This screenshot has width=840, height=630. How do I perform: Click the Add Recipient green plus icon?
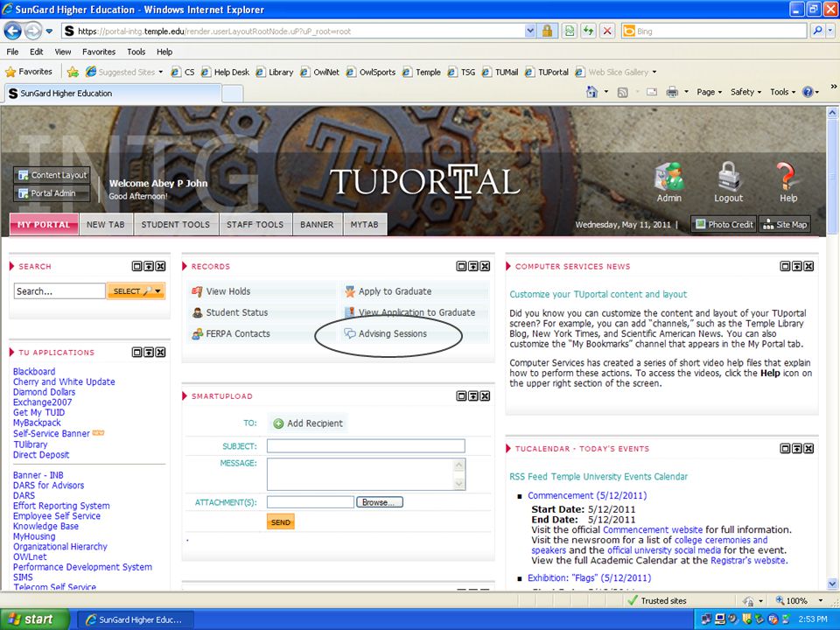tap(278, 423)
